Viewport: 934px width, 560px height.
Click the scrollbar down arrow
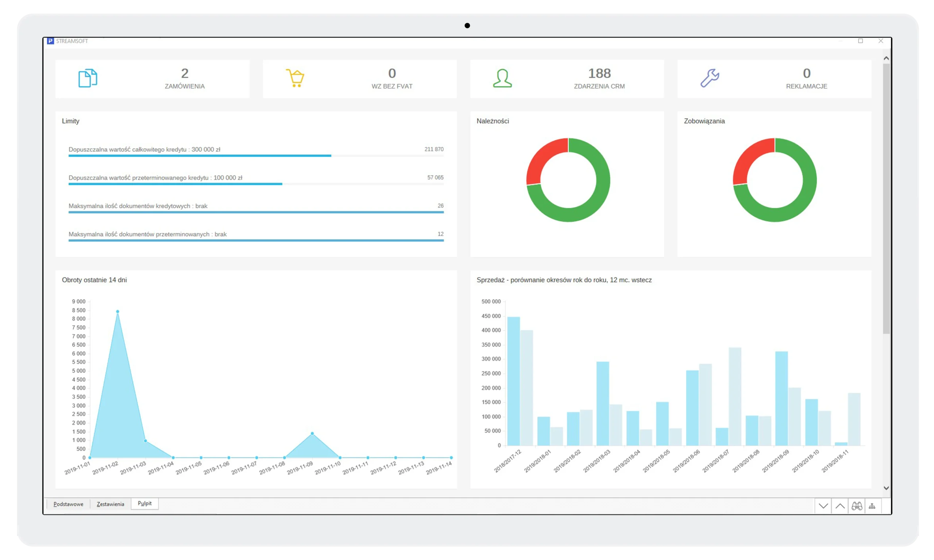pos(886,488)
